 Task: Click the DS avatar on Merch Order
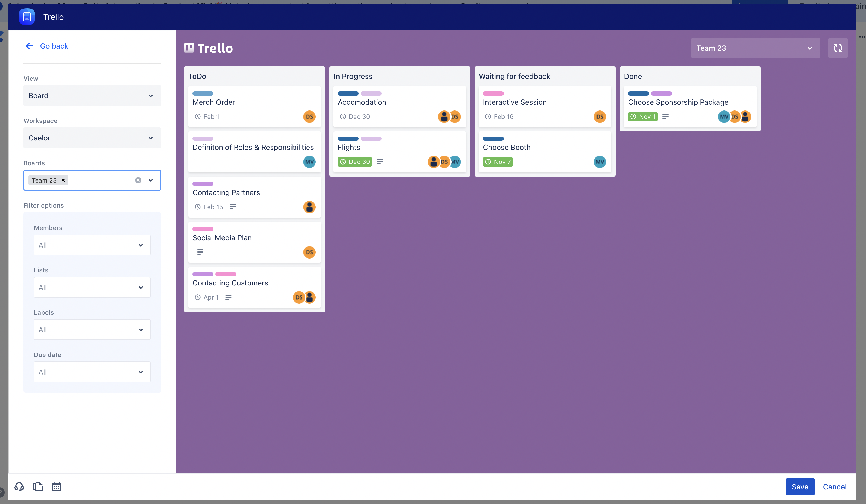(309, 116)
